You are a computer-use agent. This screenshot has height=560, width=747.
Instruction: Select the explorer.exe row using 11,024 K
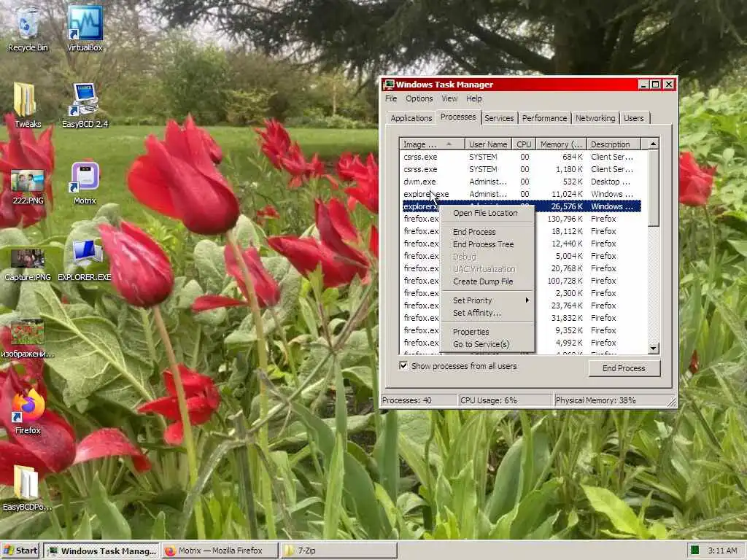point(522,194)
